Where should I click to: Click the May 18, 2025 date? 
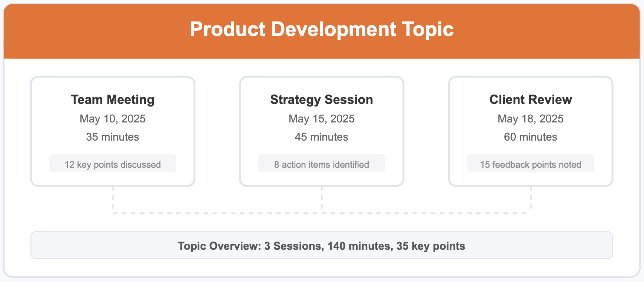[x=531, y=119]
